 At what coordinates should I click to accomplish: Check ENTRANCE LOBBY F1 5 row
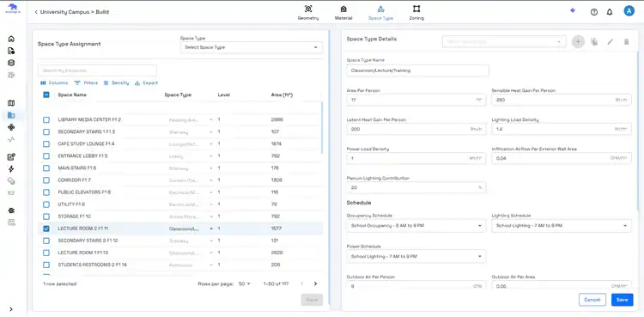pyautogui.click(x=46, y=155)
